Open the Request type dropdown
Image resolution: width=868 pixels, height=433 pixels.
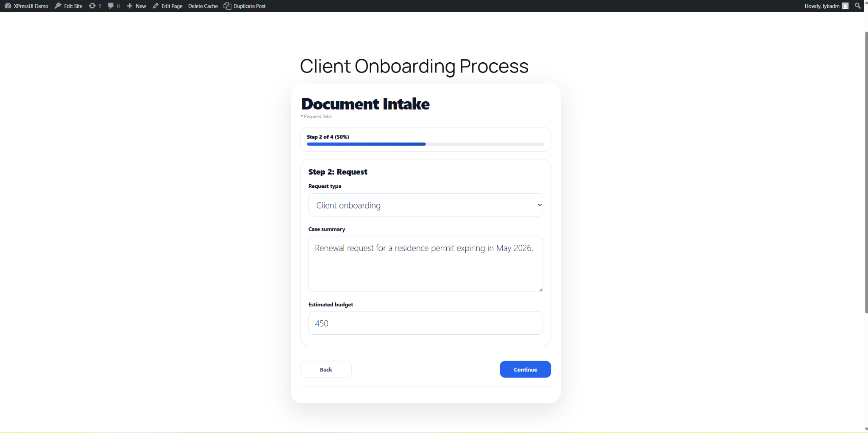pos(539,205)
